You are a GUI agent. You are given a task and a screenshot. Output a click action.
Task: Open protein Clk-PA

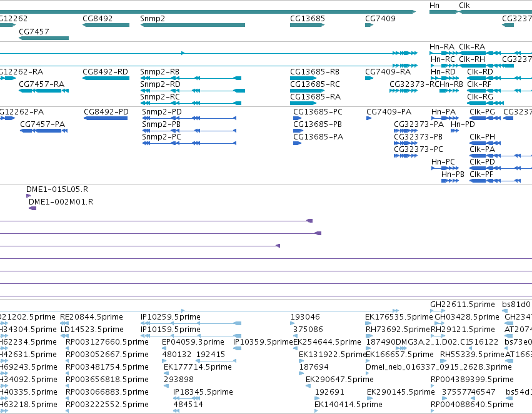click(483, 149)
